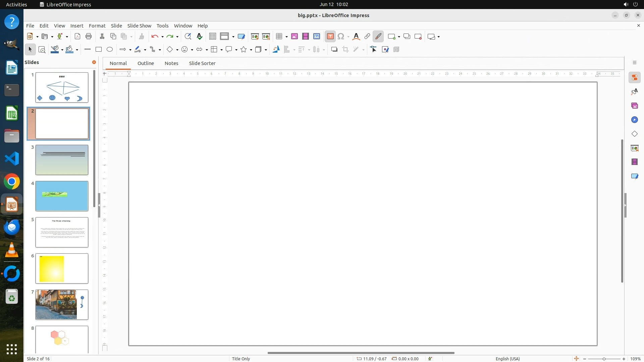644x362 pixels.
Task: Open the Slide Show menu
Action: (x=139, y=26)
